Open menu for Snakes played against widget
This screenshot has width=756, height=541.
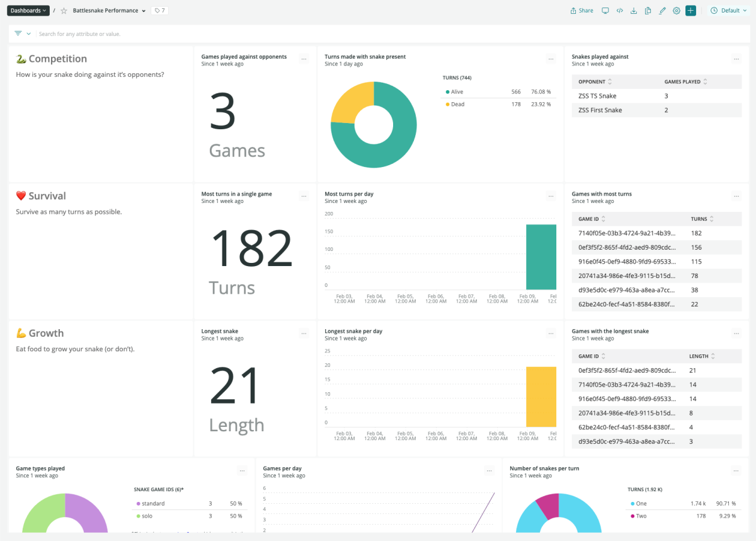coord(736,59)
